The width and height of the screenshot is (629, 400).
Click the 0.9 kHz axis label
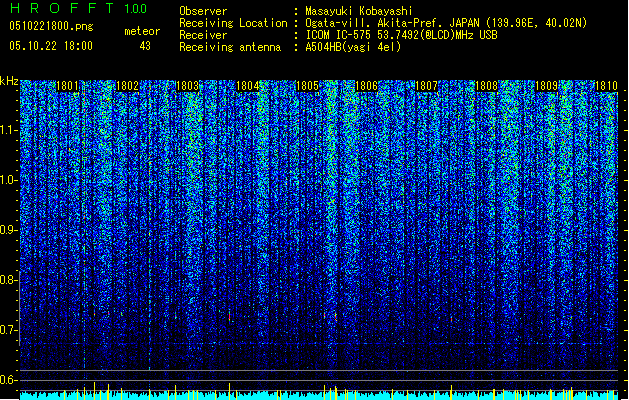point(9,230)
